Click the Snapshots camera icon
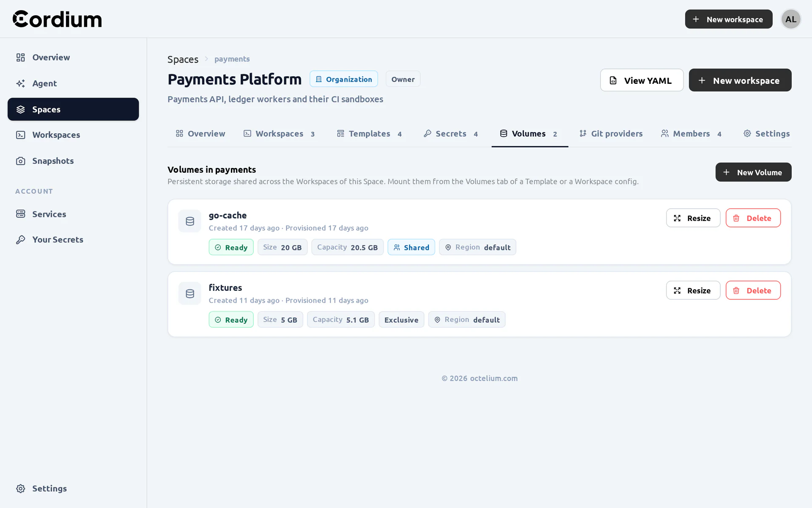Viewport: 812px width, 508px height. [x=20, y=161]
